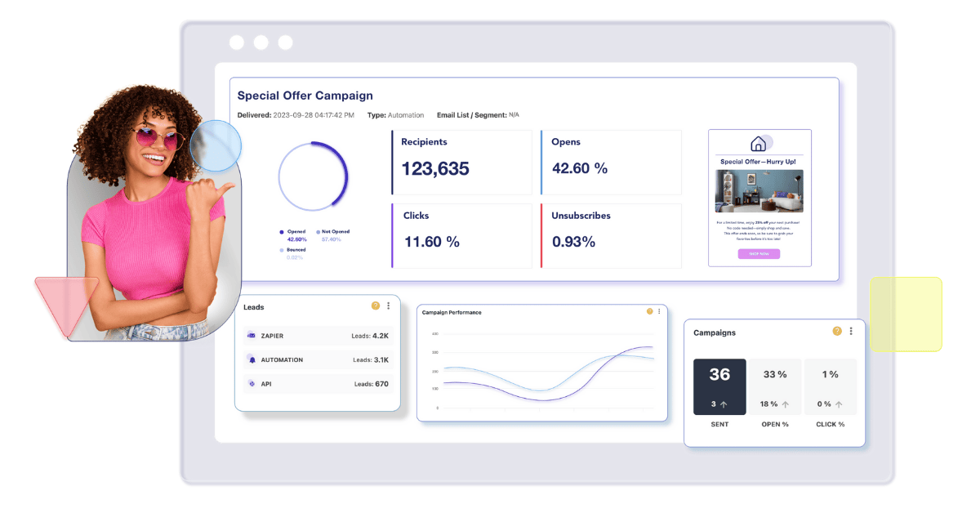Select the SENT tile showing 36
The image size is (980, 513).
719,386
